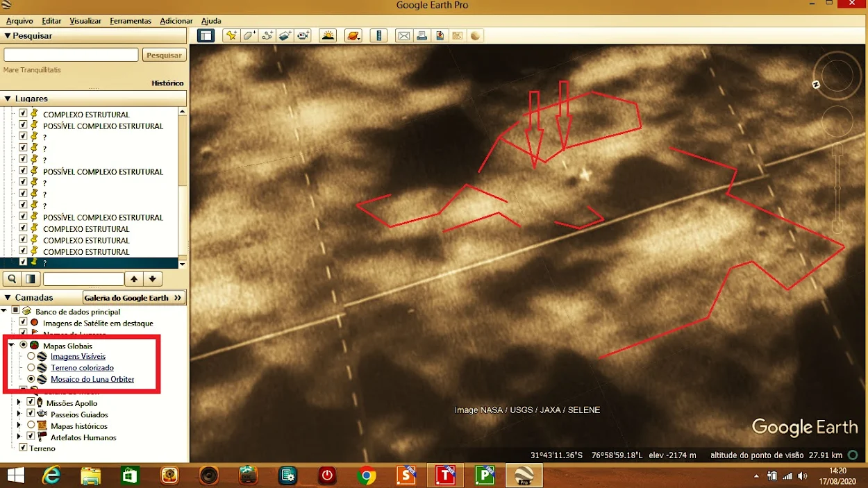868x488 pixels.
Task: Open Google Chrome from the taskbar
Action: tap(366, 476)
